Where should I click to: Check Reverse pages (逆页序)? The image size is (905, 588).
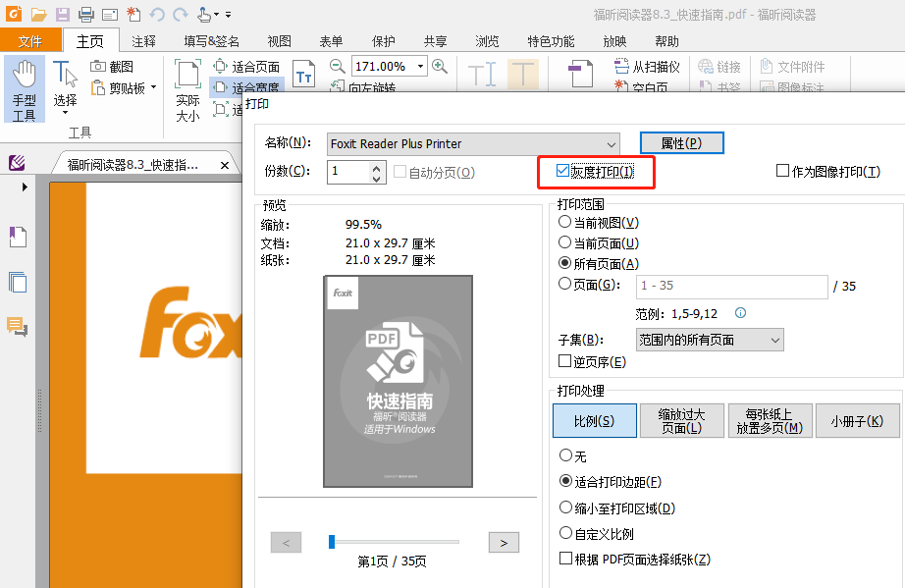(565, 360)
